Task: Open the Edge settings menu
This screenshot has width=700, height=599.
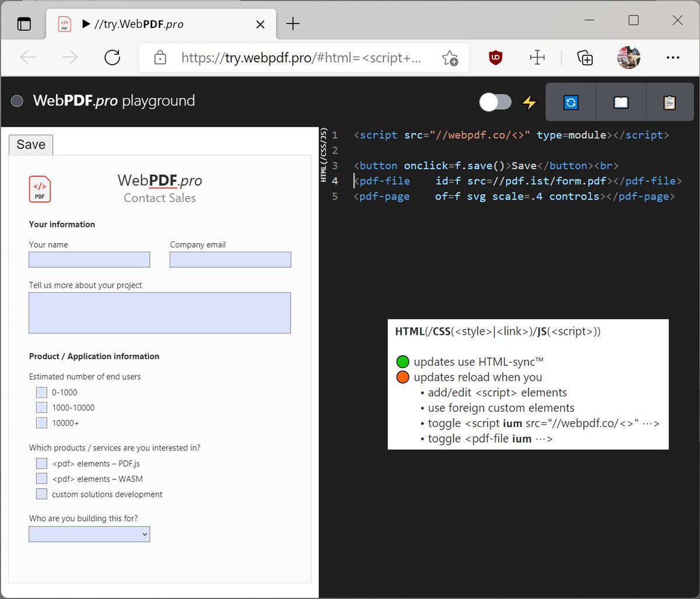Action: coord(673,58)
